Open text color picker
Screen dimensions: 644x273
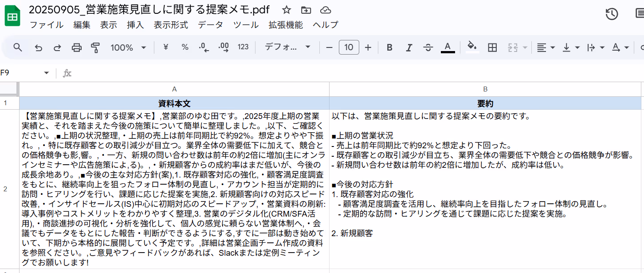[448, 47]
